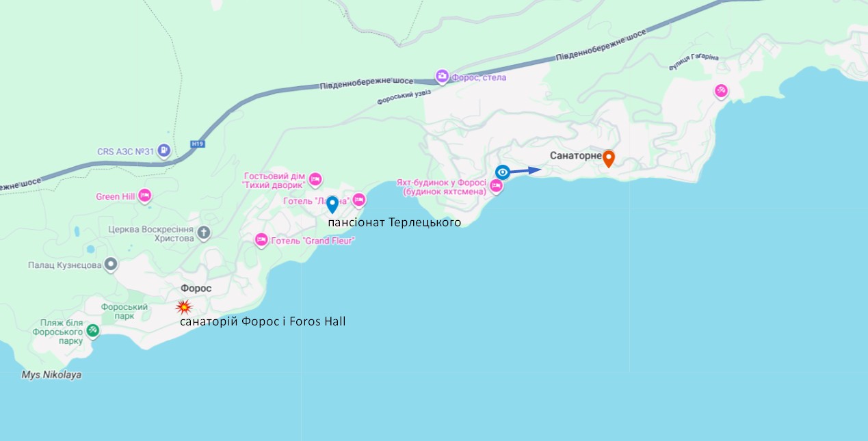Select the pink marker near вулиця Гагаріна
The height and width of the screenshot is (441, 868).
point(720,90)
